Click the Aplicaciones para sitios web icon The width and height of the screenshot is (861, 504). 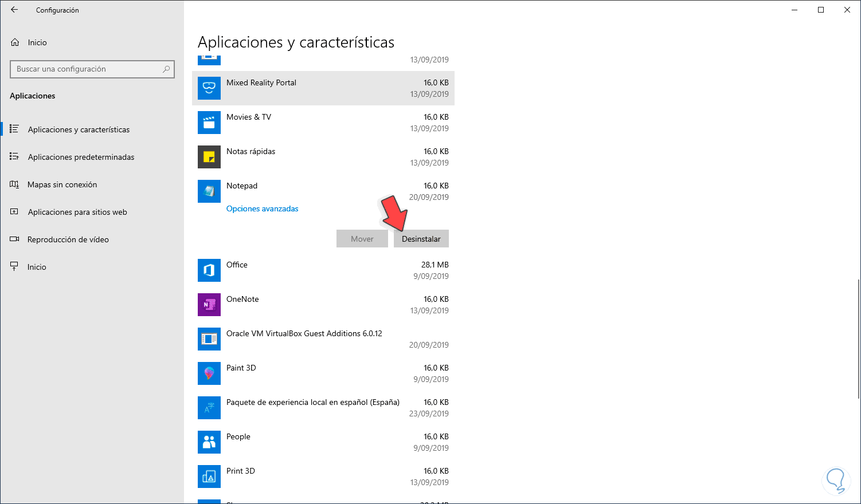tap(14, 212)
